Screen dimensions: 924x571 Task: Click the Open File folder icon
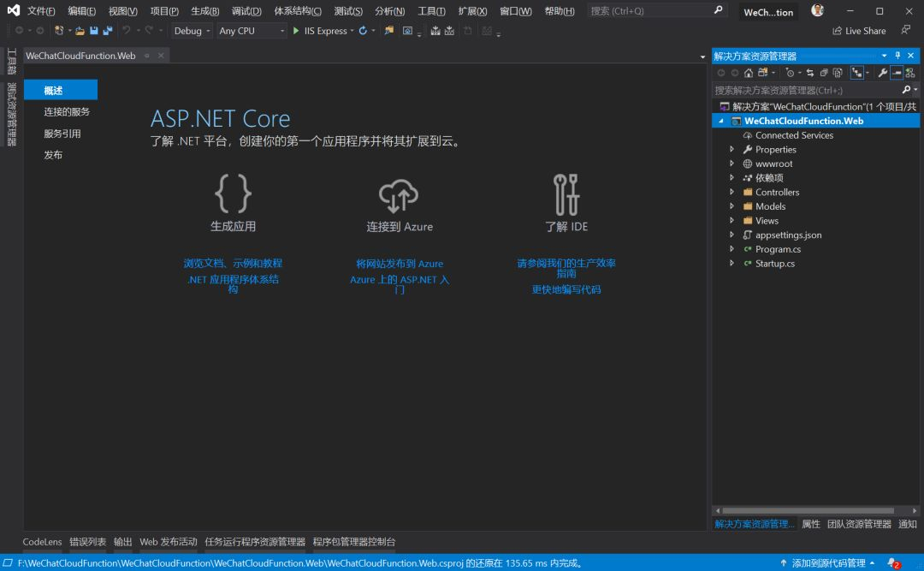(80, 31)
